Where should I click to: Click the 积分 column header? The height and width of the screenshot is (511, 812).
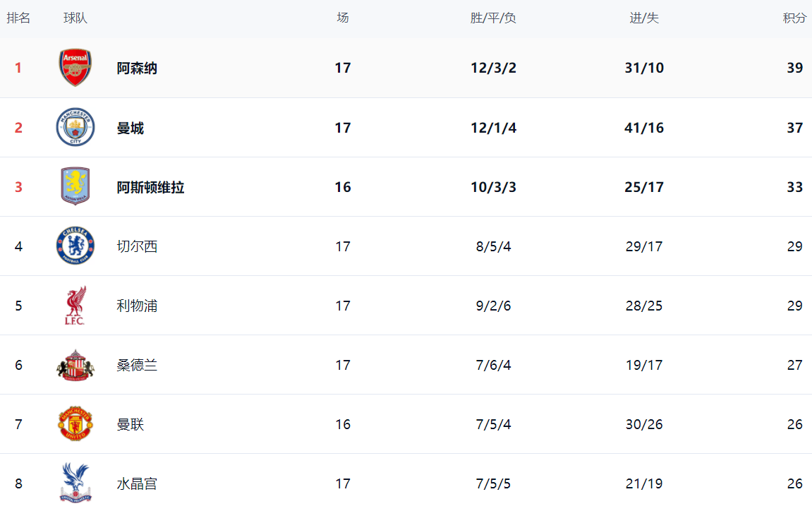click(x=794, y=18)
